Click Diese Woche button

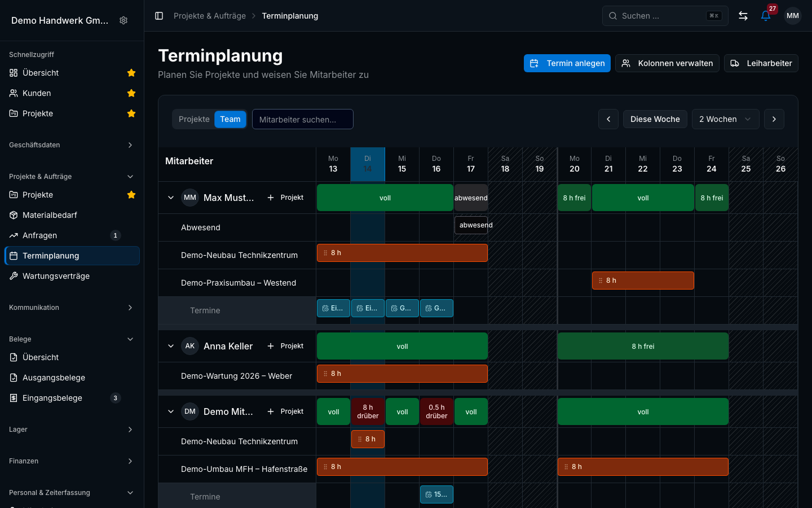pyautogui.click(x=655, y=119)
